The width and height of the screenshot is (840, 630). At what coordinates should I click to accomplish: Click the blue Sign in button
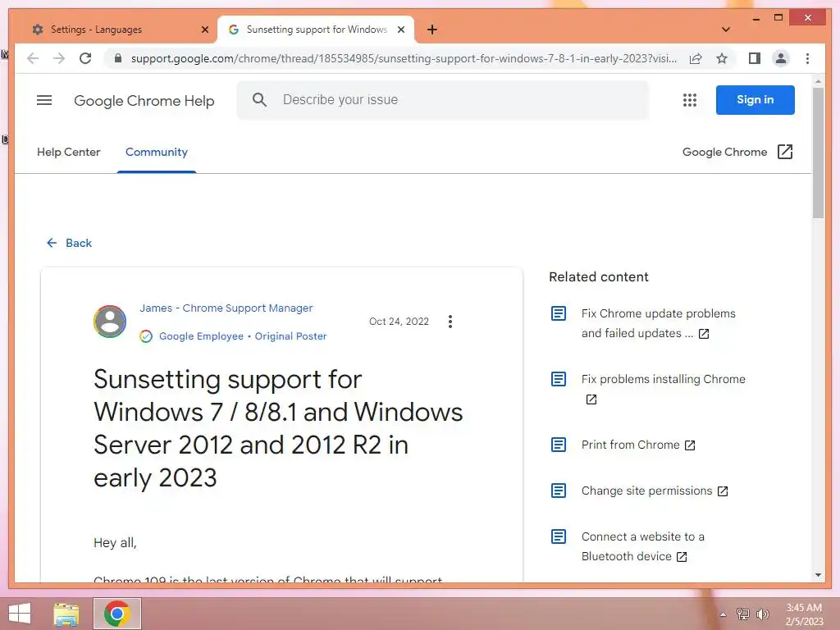click(x=755, y=99)
